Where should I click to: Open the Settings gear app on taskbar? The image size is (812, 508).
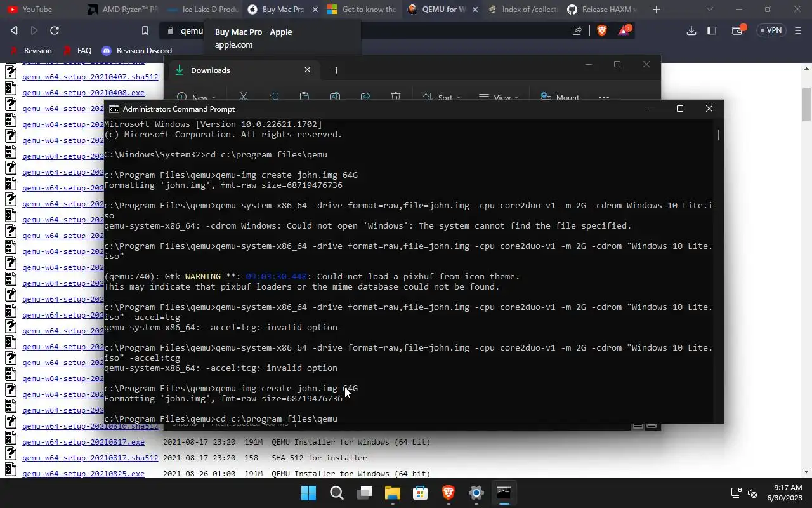click(x=476, y=493)
